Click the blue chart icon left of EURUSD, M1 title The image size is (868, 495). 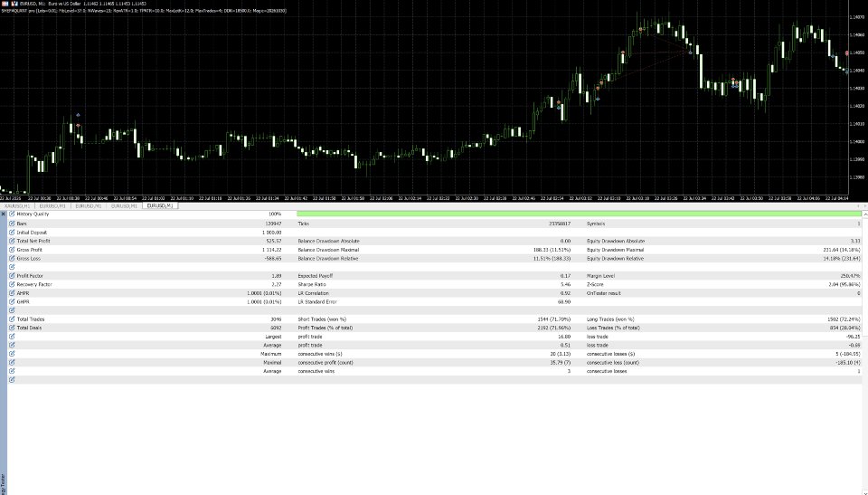pyautogui.click(x=14, y=4)
